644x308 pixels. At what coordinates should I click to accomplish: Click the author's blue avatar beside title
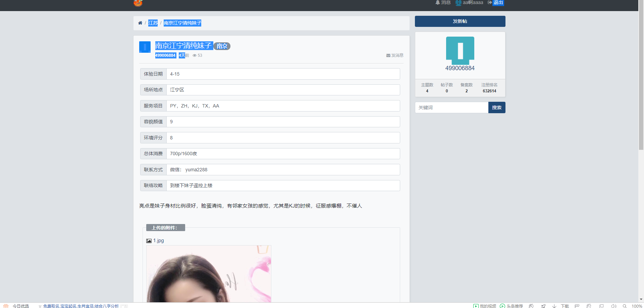(145, 47)
